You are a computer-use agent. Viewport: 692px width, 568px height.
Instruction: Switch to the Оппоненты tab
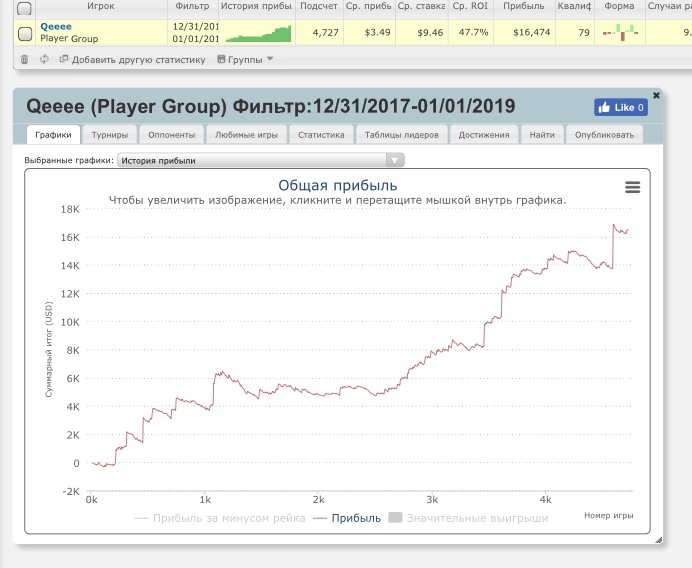pos(172,135)
